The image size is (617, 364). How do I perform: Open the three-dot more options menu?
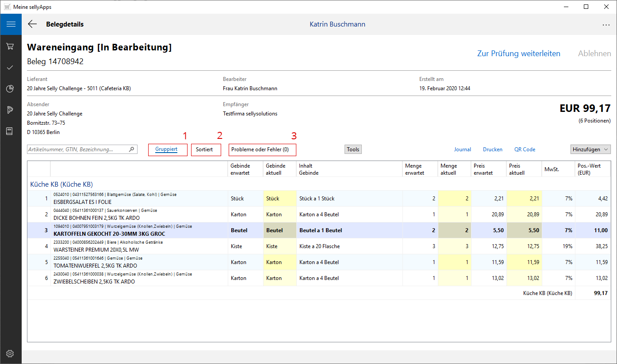click(606, 25)
